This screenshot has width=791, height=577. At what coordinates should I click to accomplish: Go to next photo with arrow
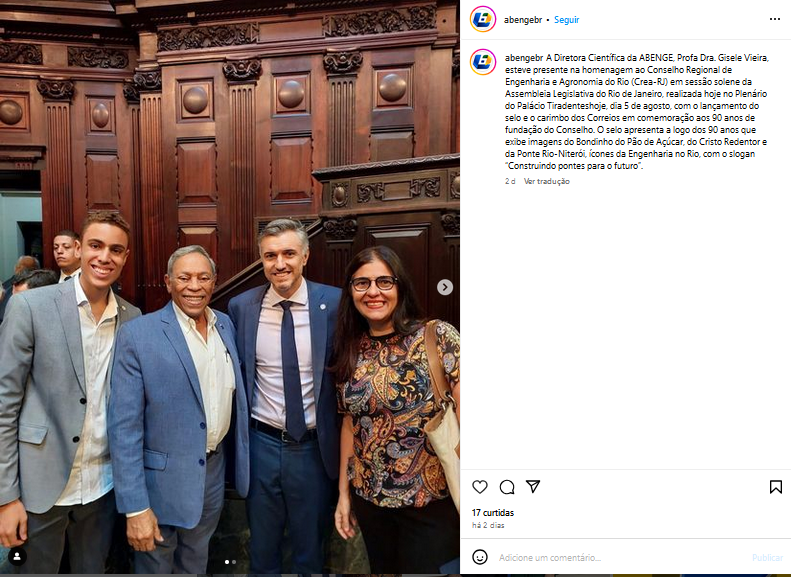pyautogui.click(x=444, y=287)
